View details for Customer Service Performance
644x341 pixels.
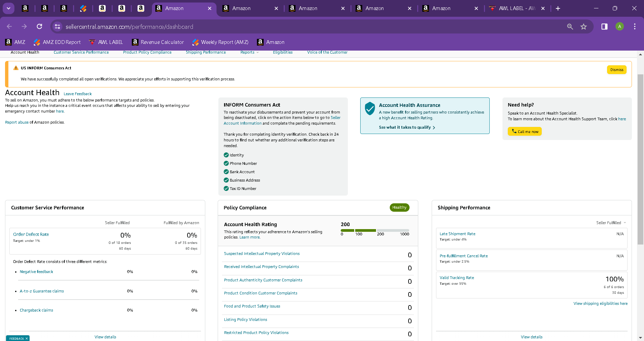pyautogui.click(x=105, y=337)
